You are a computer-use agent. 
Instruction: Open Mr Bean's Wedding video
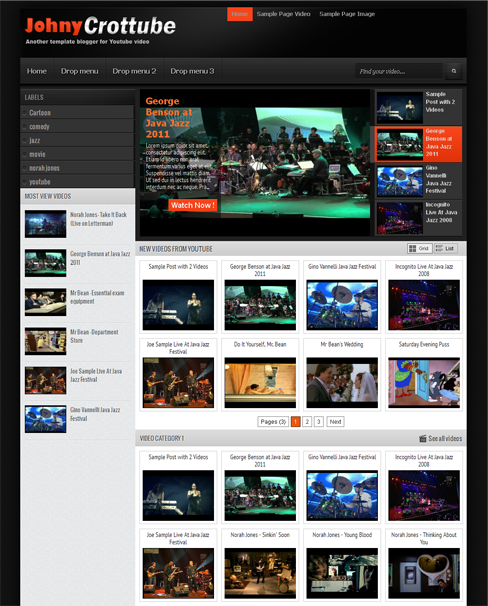[x=342, y=374]
